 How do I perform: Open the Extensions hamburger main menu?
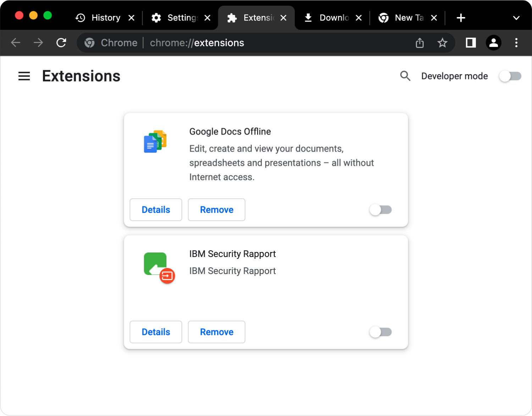point(24,76)
